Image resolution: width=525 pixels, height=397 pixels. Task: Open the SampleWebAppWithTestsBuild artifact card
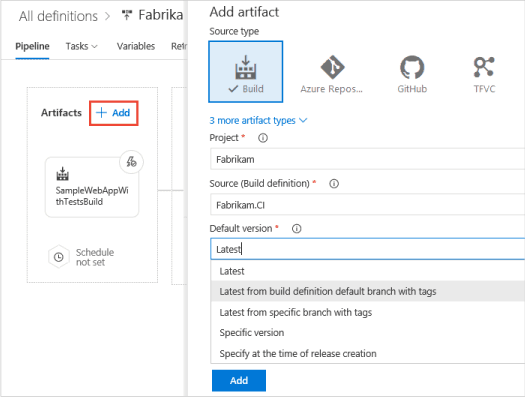coord(92,187)
